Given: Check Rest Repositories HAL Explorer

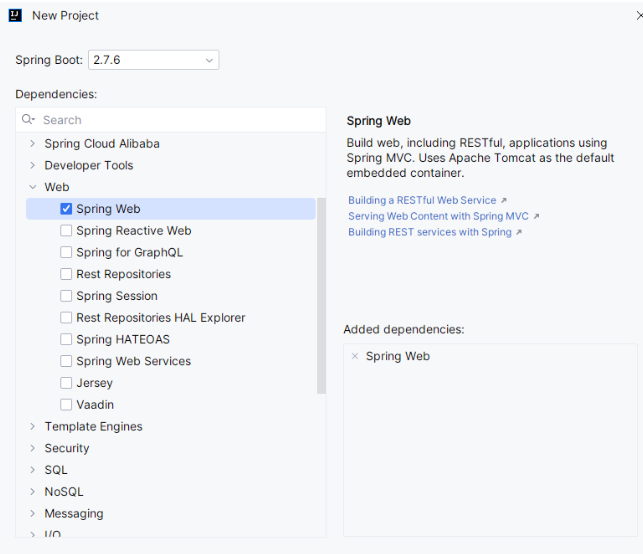Looking at the screenshot, I should click(x=66, y=317).
